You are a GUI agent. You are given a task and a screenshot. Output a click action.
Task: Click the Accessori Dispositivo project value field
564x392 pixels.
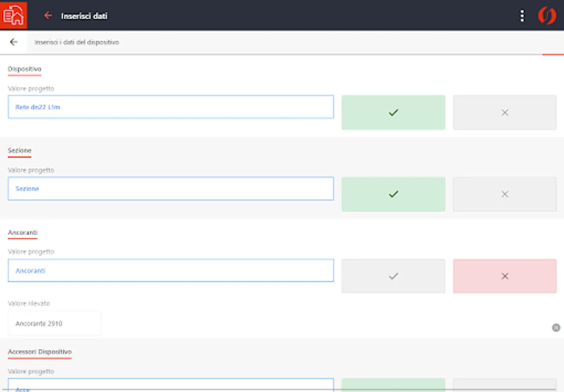[x=171, y=385]
